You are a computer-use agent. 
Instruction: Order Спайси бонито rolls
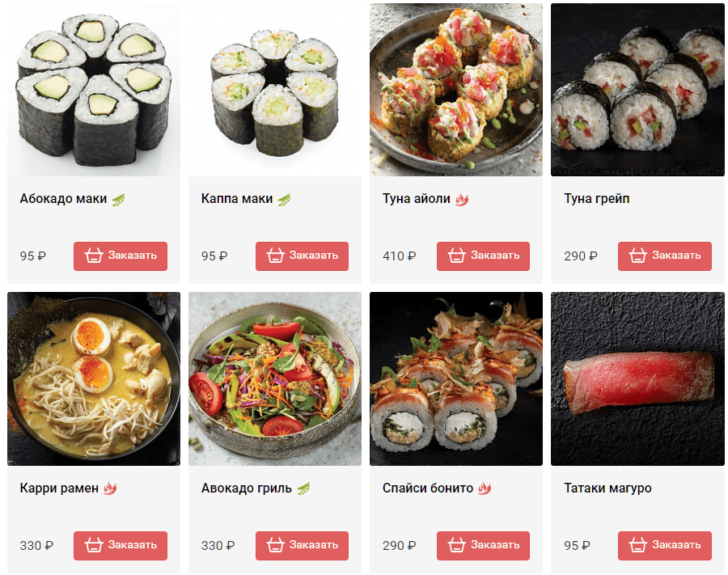[484, 546]
